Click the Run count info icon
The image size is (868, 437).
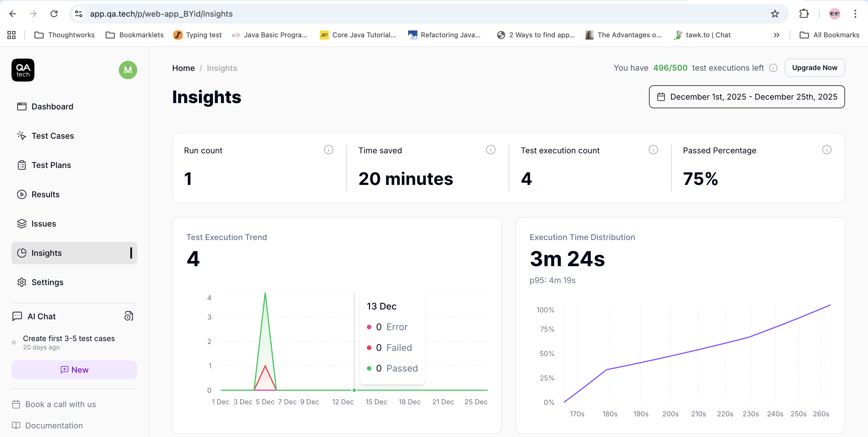pyautogui.click(x=328, y=150)
